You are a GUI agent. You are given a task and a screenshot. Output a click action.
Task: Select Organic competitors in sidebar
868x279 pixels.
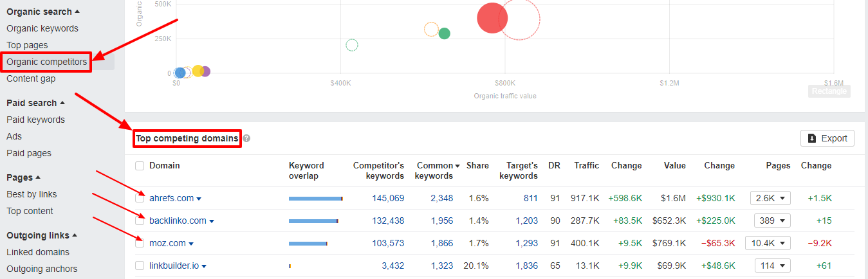point(46,62)
